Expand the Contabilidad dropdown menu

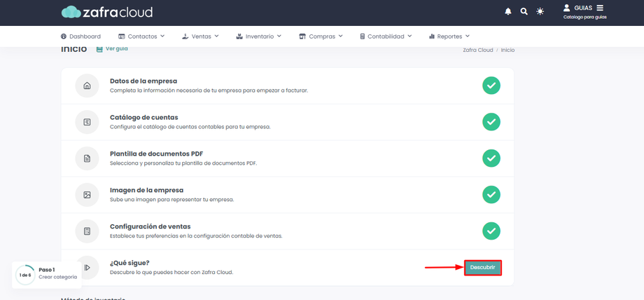pyautogui.click(x=386, y=36)
